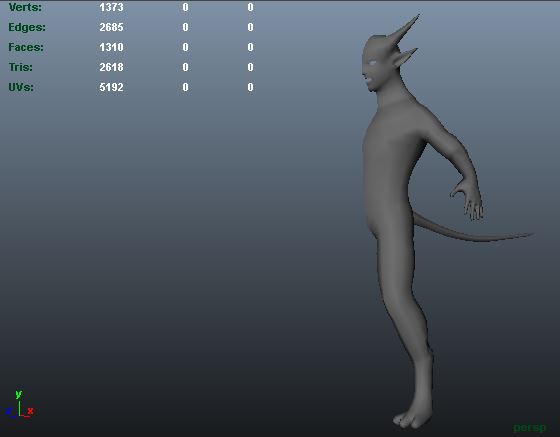Select the Tris count value 2618

[x=111, y=67]
